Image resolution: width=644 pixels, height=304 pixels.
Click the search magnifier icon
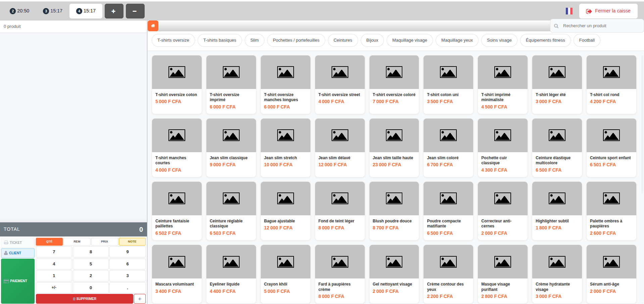(x=556, y=26)
